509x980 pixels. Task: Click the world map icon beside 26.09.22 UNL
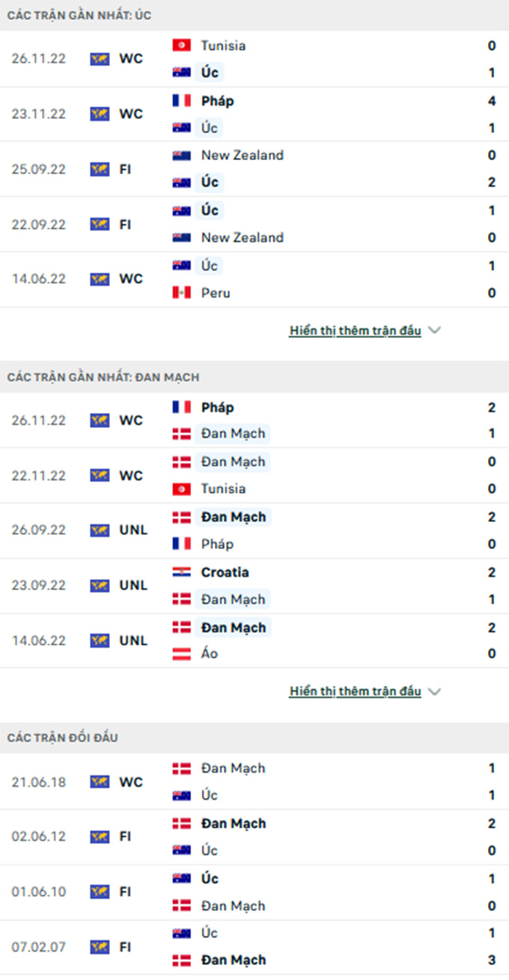click(x=100, y=530)
